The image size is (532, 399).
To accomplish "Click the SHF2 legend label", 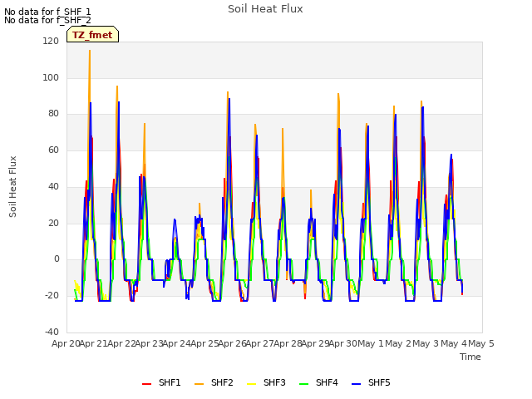I will coord(222,382).
